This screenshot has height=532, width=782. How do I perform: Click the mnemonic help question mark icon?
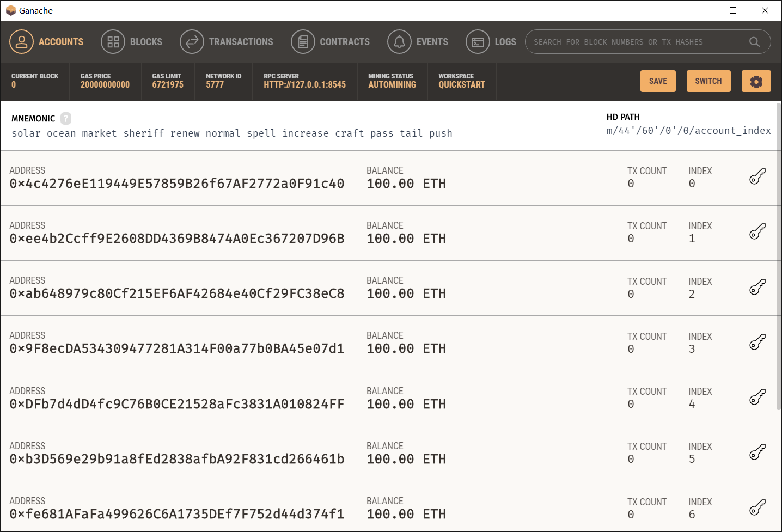pos(66,118)
